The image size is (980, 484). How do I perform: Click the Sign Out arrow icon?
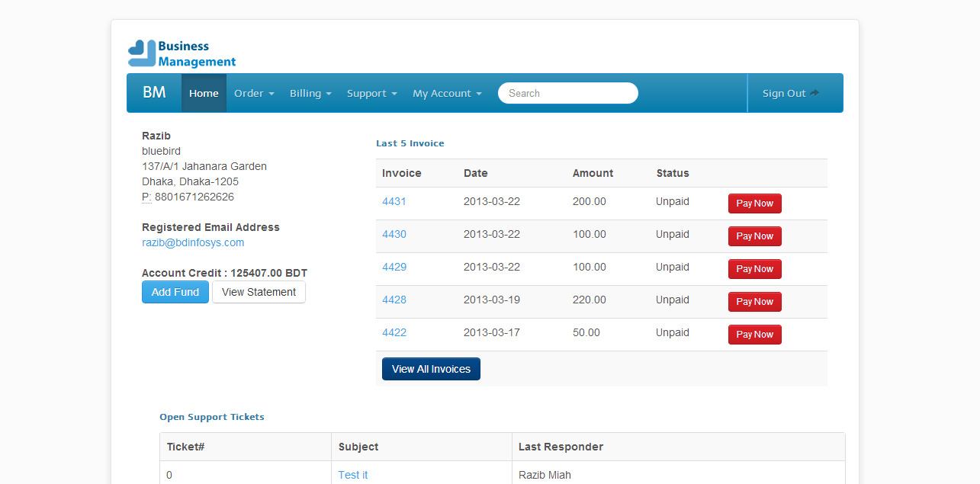click(815, 93)
